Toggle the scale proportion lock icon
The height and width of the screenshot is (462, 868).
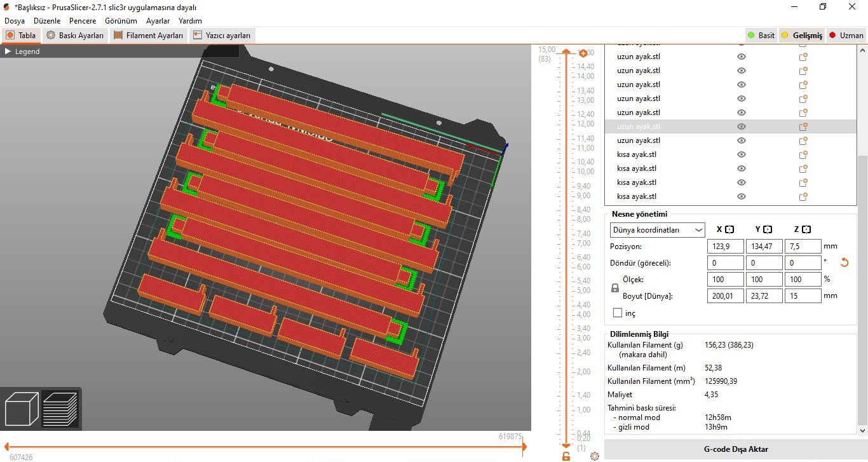614,288
